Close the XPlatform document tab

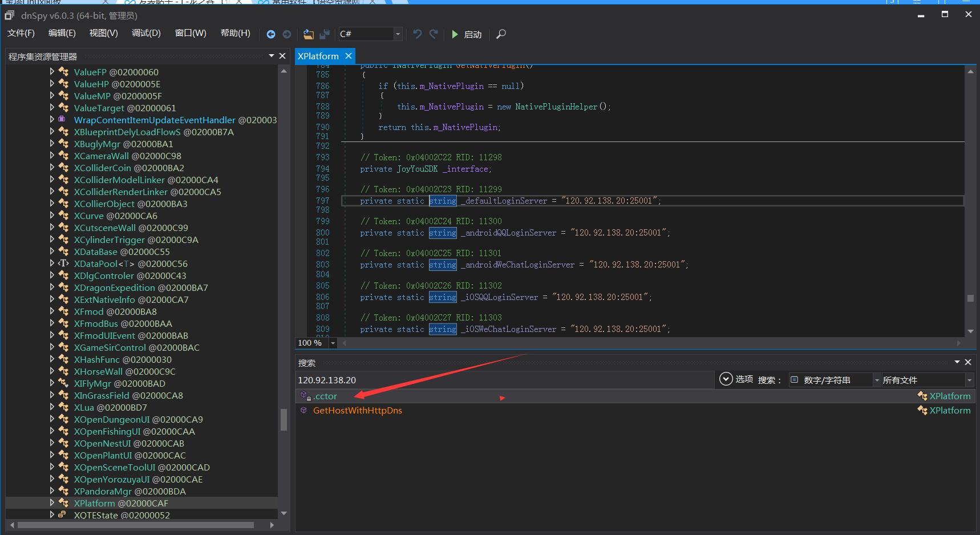pyautogui.click(x=348, y=56)
